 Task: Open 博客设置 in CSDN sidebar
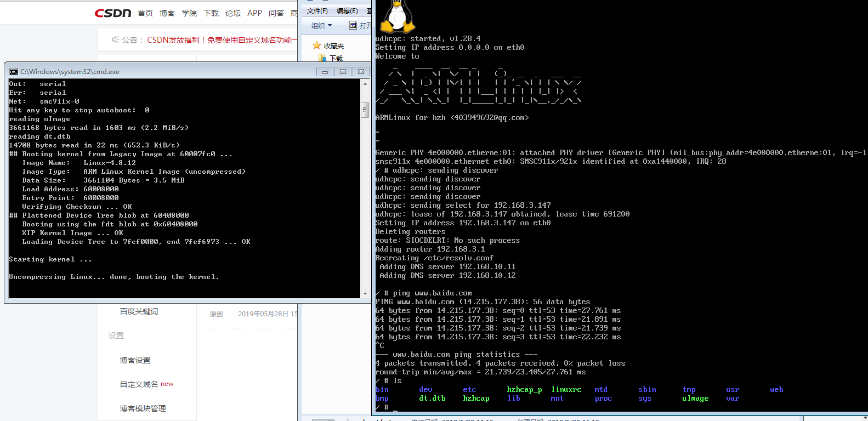135,360
